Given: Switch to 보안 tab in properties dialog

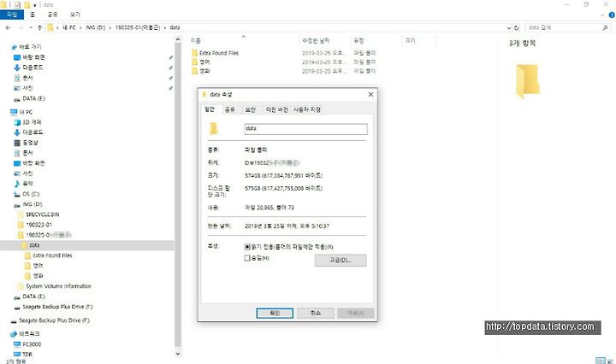Looking at the screenshot, I should pos(250,110).
